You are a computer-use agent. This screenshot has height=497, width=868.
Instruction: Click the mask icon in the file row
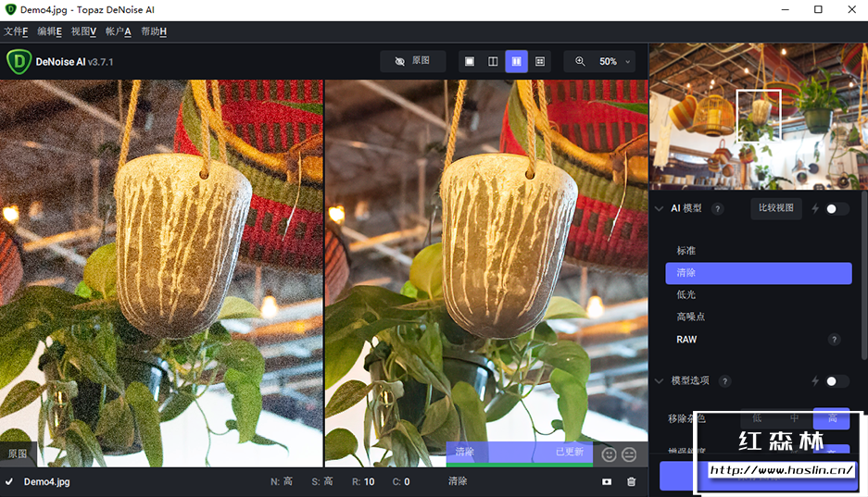pos(607,481)
